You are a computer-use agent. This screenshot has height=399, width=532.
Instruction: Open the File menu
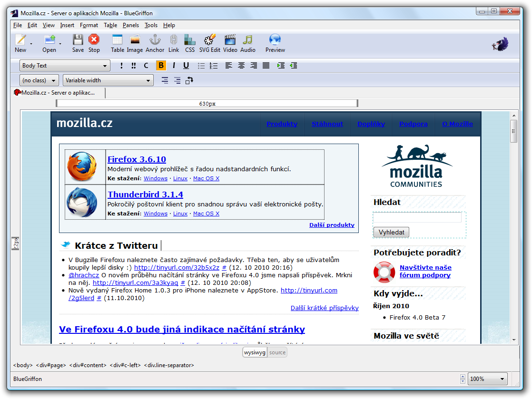click(18, 25)
